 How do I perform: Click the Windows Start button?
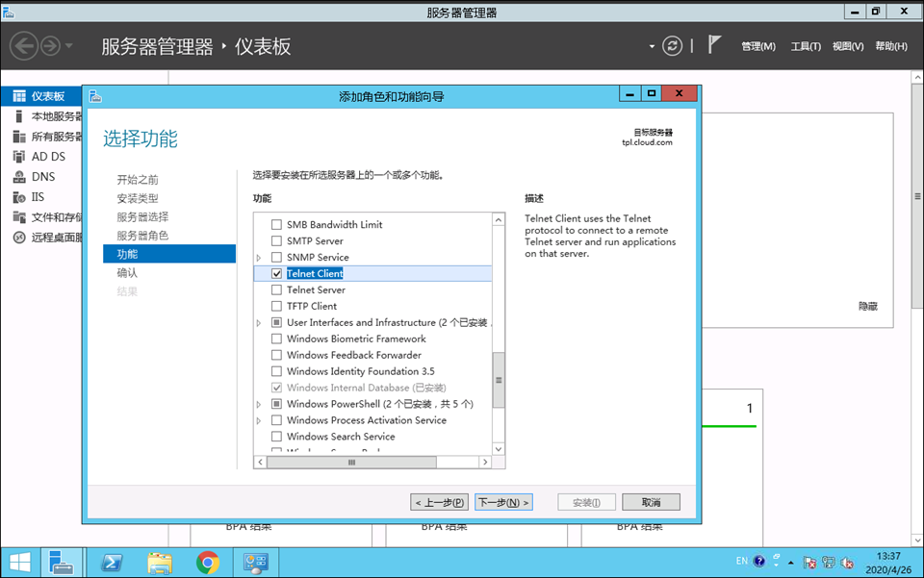click(19, 563)
